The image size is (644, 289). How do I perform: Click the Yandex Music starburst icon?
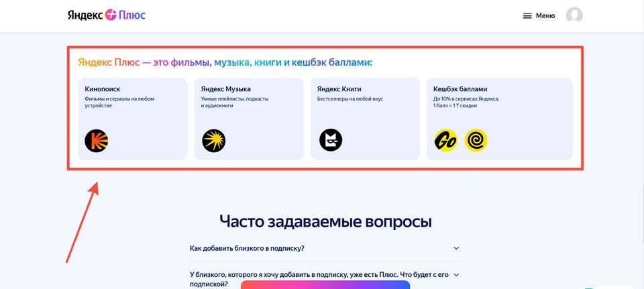point(213,141)
